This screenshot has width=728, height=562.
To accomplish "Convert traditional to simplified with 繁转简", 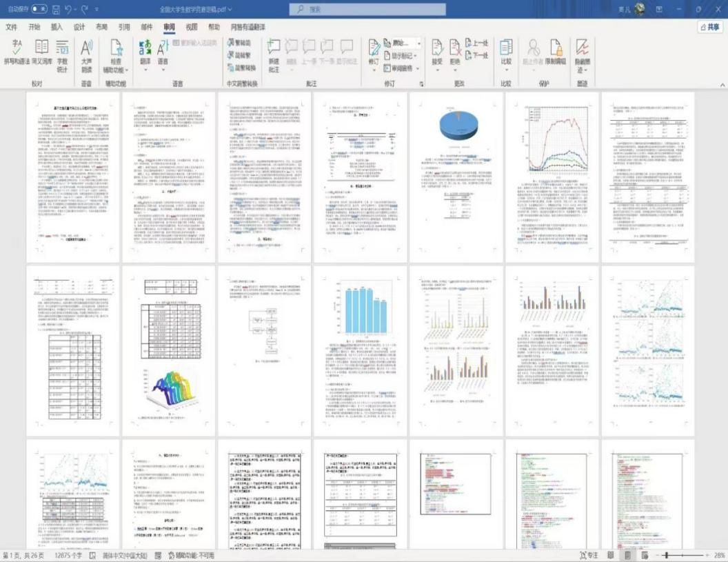I will (x=239, y=42).
